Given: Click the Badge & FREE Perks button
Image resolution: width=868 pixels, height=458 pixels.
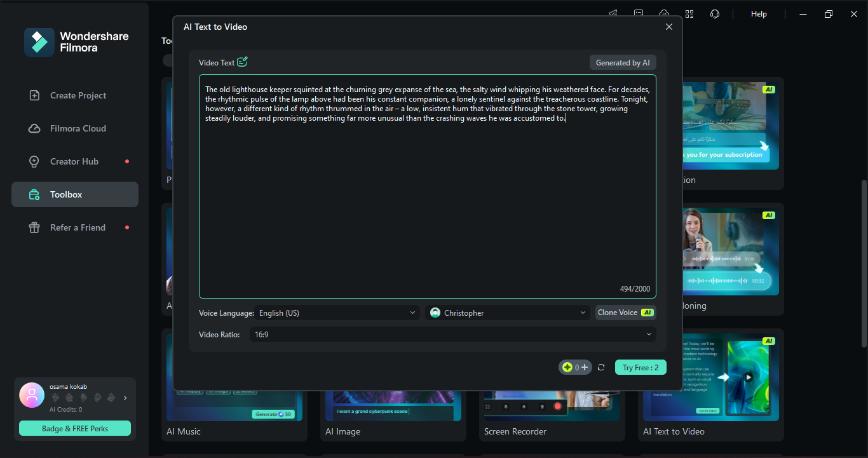Looking at the screenshot, I should (75, 428).
